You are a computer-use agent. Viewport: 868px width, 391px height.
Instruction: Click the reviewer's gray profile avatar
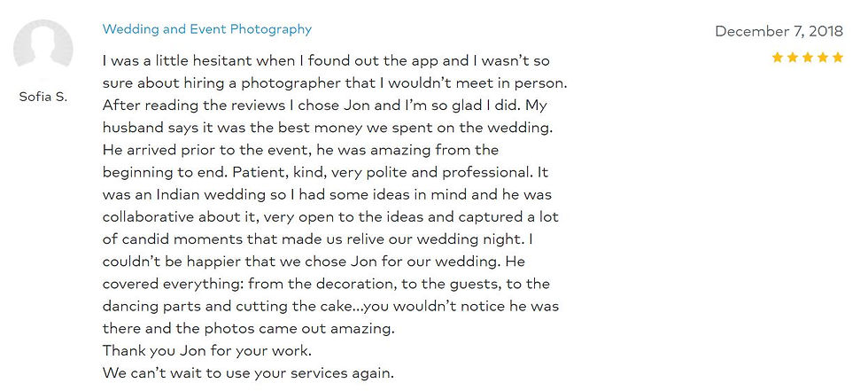(43, 48)
